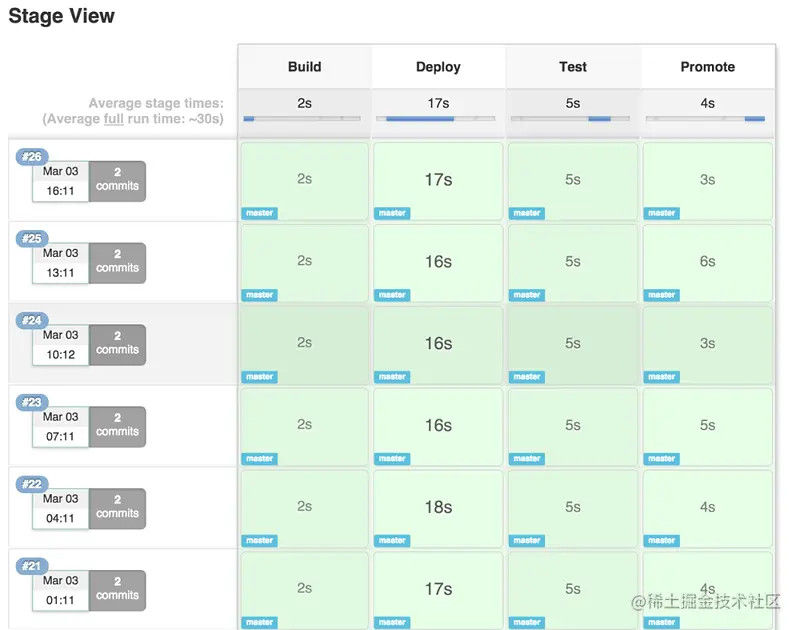
Task: Click master tag in #21 Build cell
Action: click(259, 622)
